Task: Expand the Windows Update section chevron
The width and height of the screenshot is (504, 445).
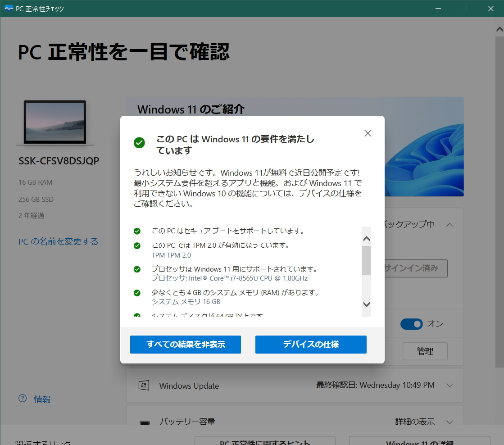Action: tap(450, 385)
